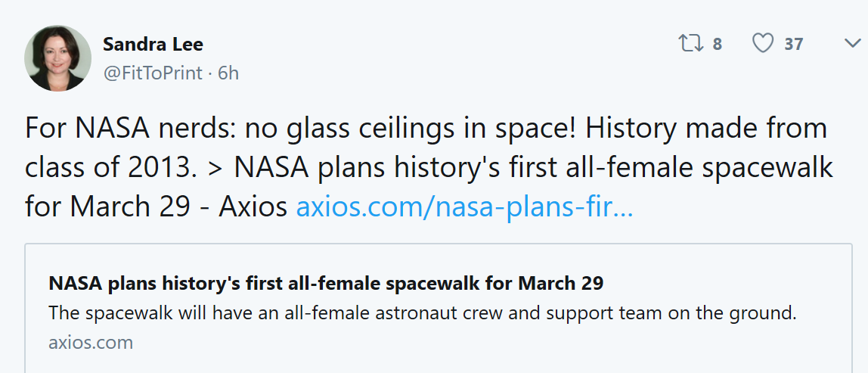The width and height of the screenshot is (868, 373).
Task: Open Sandra Lee's profile photo
Action: point(58,58)
